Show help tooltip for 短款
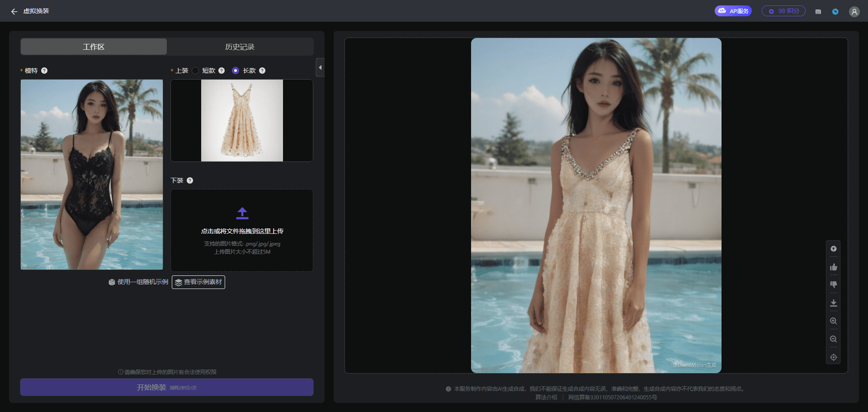Viewport: 868px width, 412px height. [x=222, y=71]
